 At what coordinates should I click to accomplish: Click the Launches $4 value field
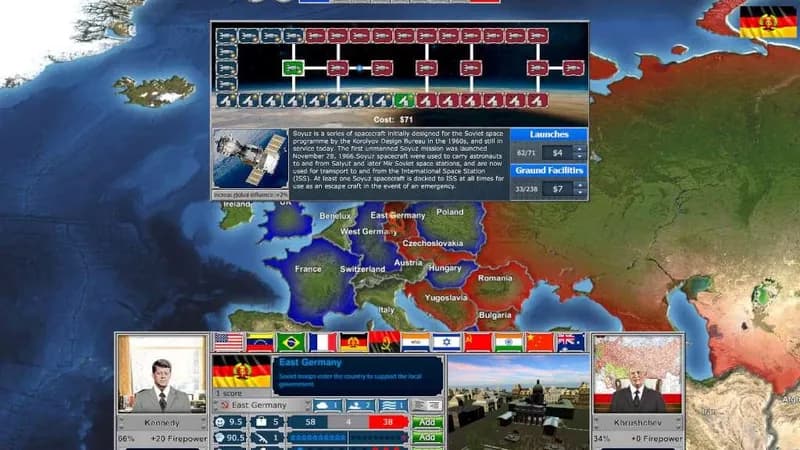558,153
